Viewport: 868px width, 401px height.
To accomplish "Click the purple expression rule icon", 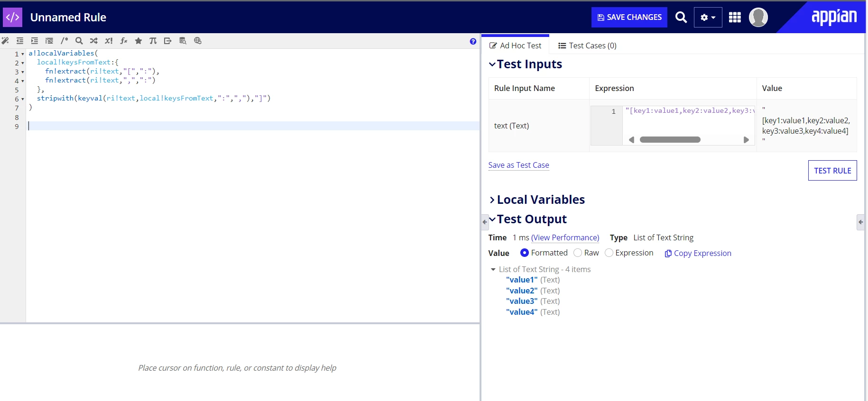I will point(13,18).
